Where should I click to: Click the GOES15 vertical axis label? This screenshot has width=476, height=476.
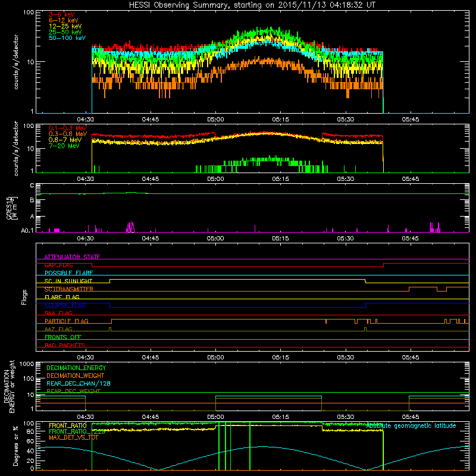pos(11,208)
